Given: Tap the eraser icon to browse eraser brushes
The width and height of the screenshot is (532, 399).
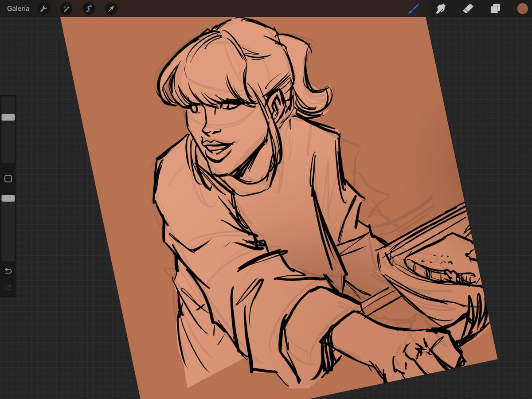Looking at the screenshot, I should (x=468, y=8).
